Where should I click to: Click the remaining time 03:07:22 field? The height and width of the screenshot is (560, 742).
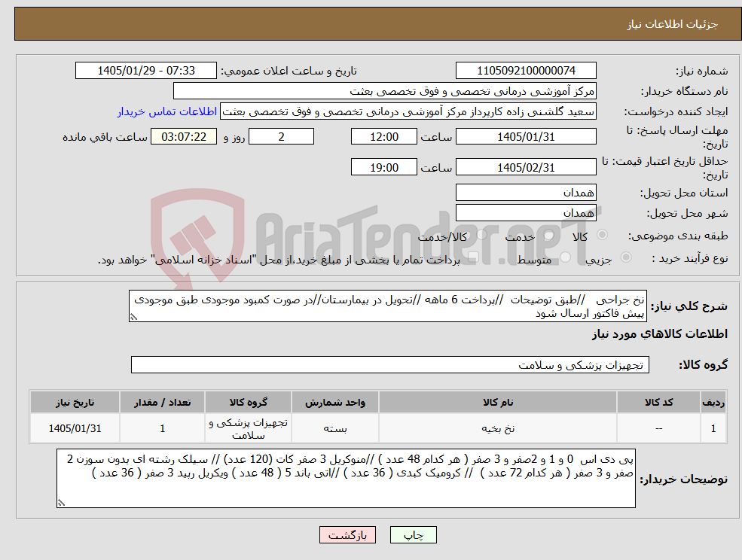pos(184,137)
